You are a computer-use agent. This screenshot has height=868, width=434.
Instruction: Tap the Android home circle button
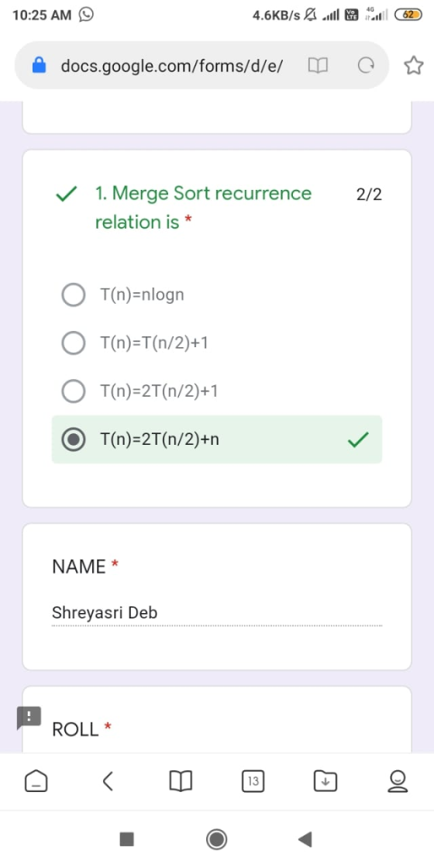tap(216, 839)
